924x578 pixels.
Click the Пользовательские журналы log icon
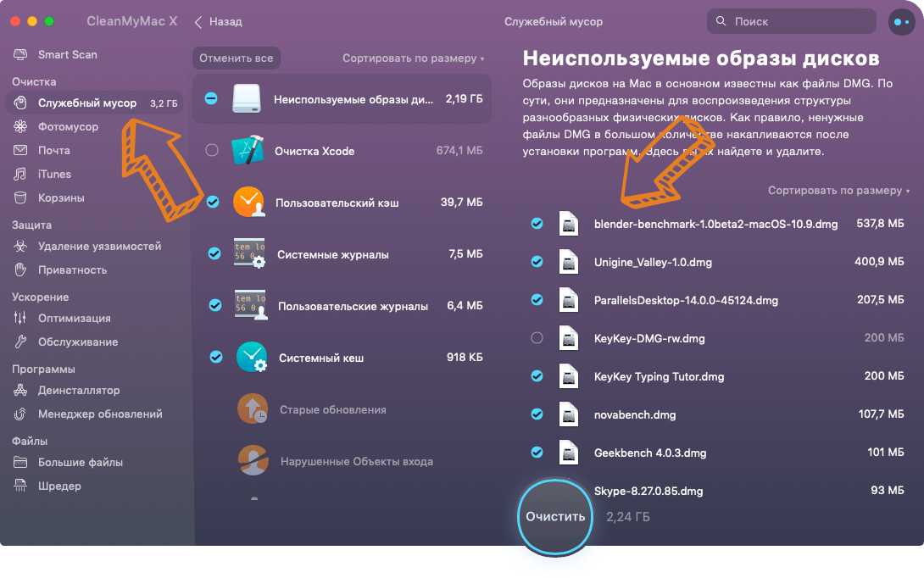click(251, 305)
